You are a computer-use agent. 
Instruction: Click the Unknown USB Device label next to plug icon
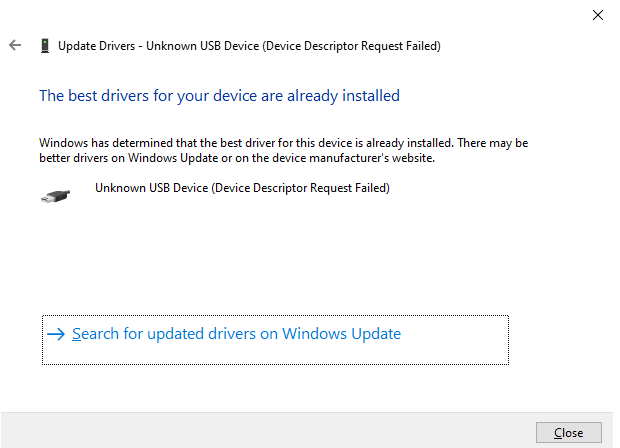tap(150, 188)
